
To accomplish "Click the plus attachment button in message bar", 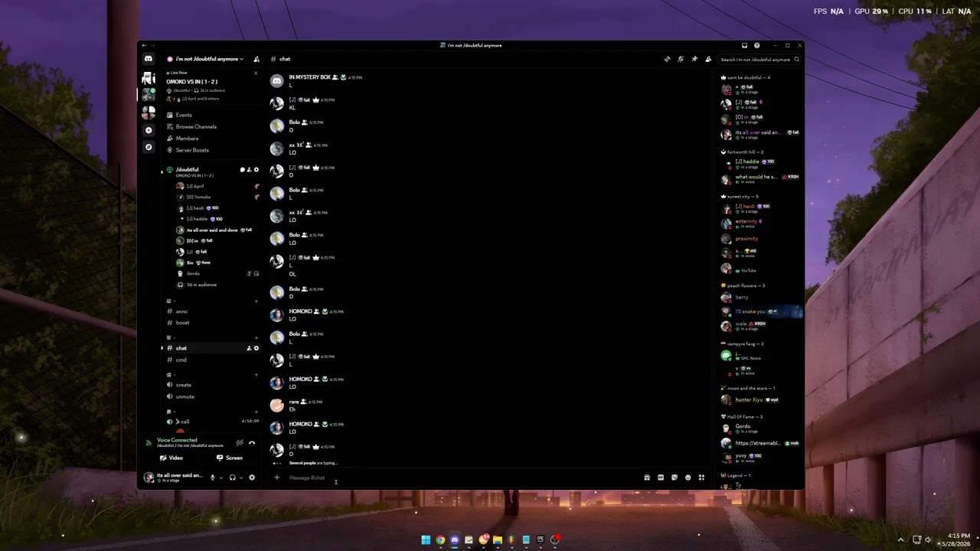I will coord(276,478).
